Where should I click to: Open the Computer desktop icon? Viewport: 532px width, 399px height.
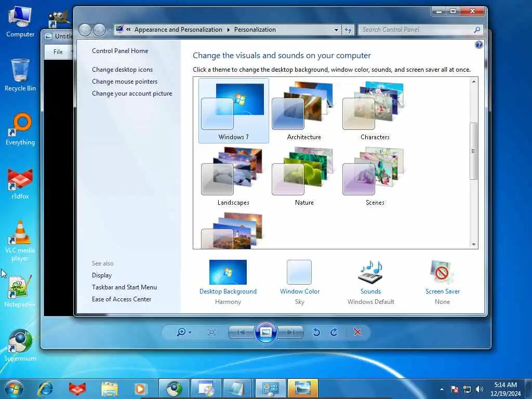click(x=20, y=21)
